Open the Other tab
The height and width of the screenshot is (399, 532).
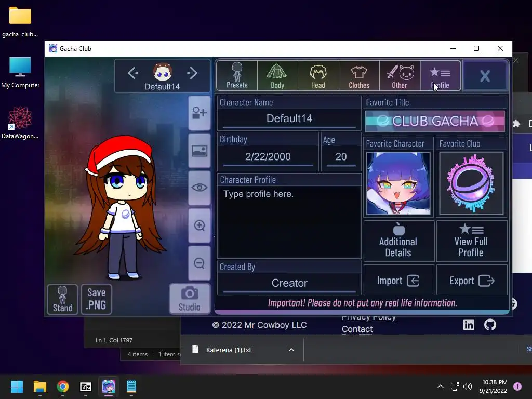coord(400,76)
